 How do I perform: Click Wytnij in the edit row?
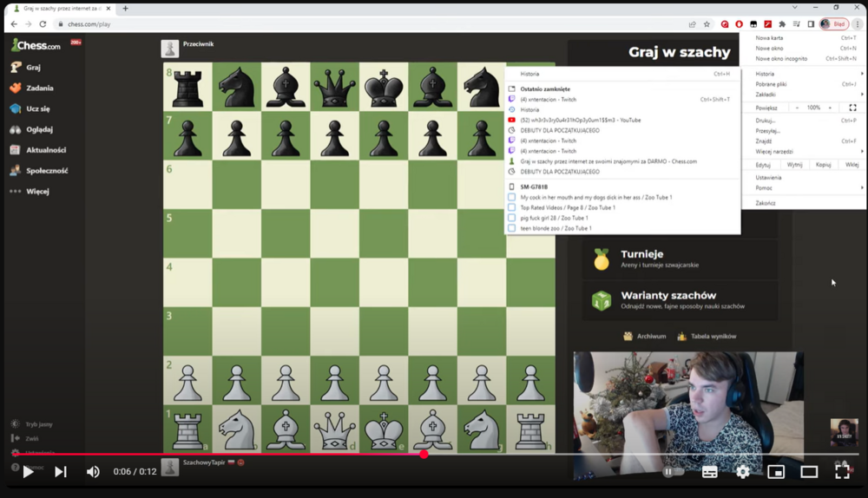click(x=794, y=165)
